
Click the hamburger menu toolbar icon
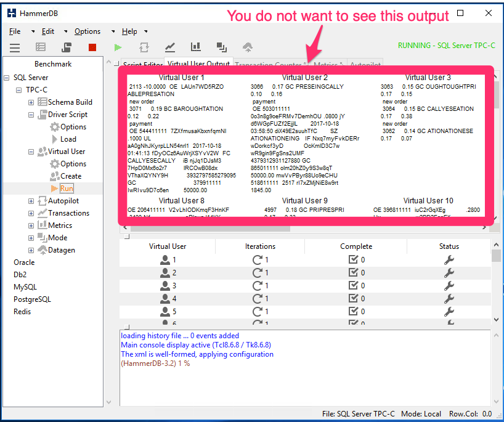coord(15,47)
